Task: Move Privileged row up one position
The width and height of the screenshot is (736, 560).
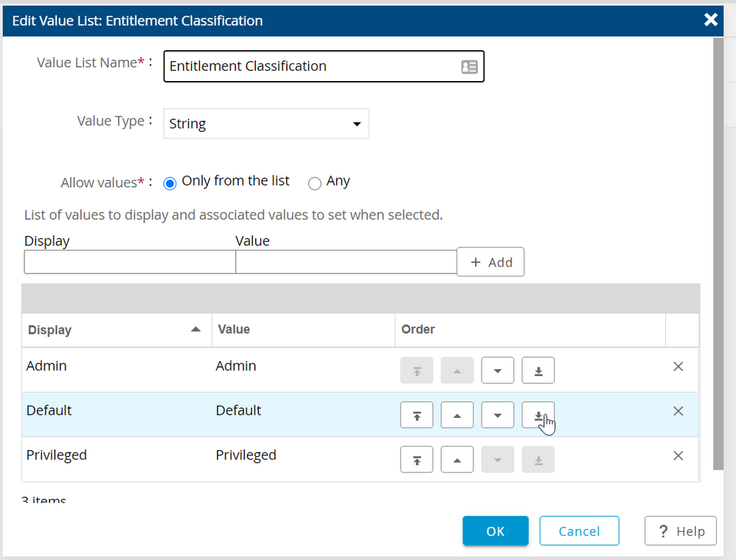Action: pyautogui.click(x=456, y=460)
